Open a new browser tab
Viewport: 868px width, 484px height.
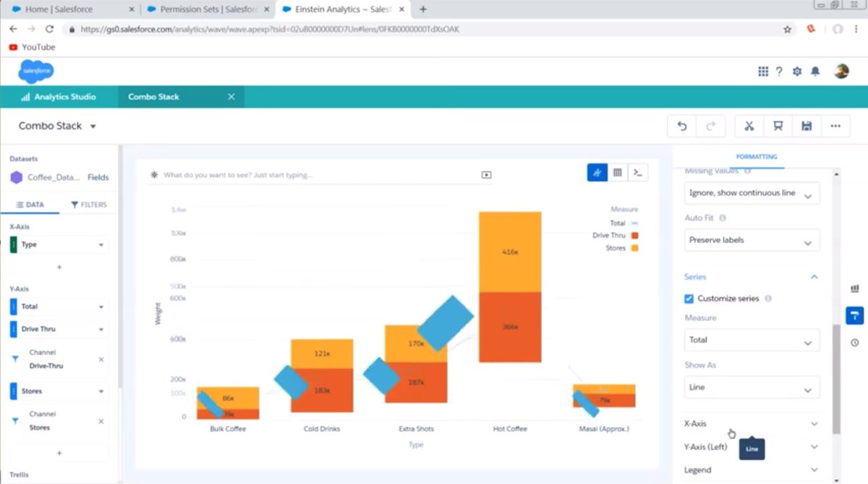pos(423,9)
